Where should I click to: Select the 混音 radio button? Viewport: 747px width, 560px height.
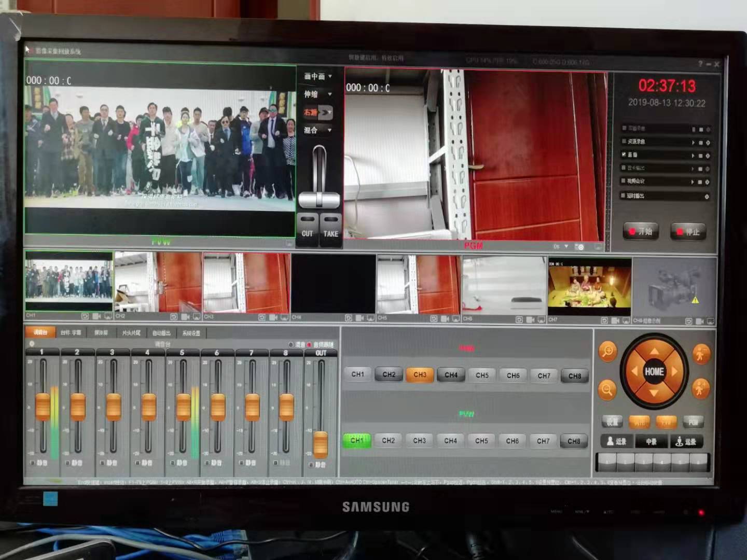[x=290, y=344]
